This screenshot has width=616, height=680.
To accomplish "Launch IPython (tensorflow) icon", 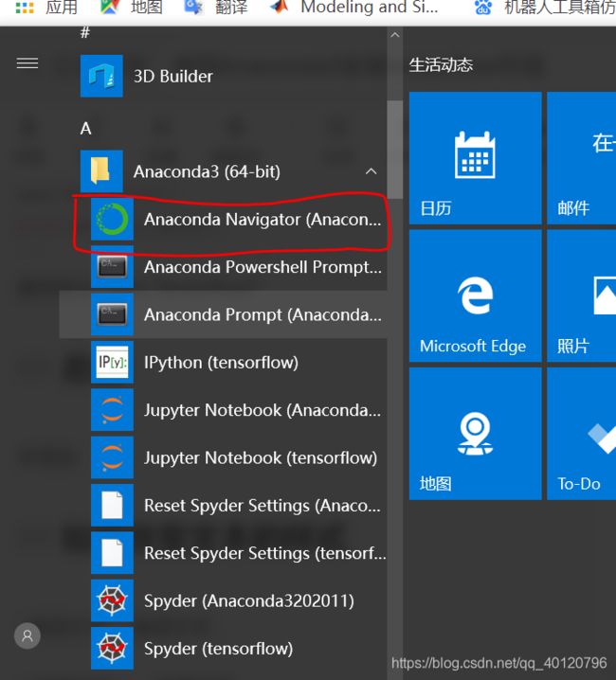I will (x=112, y=362).
